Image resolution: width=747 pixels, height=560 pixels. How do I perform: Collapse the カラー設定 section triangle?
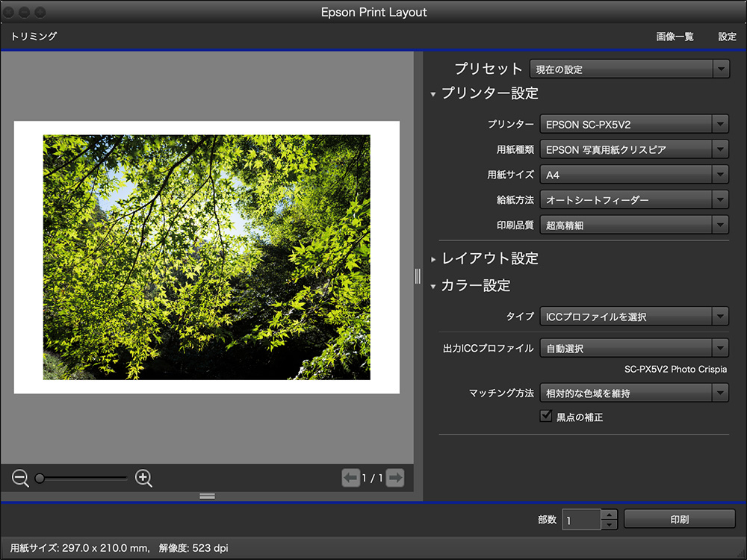pos(433,285)
